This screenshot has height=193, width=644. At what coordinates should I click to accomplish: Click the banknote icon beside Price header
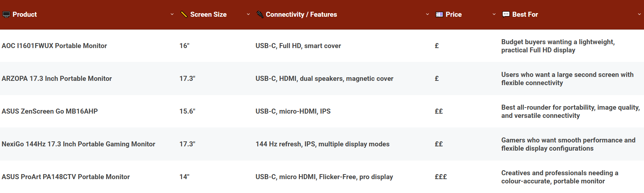439,15
